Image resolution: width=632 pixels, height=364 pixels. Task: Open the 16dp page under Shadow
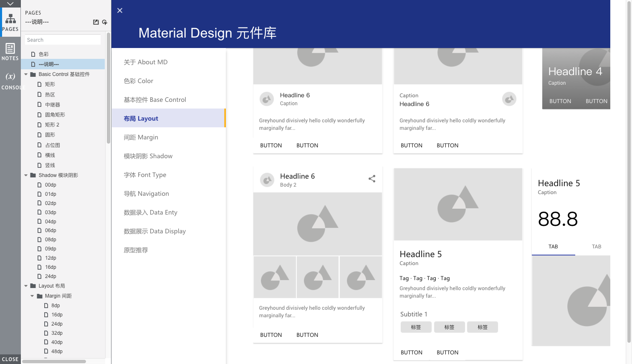click(x=51, y=267)
